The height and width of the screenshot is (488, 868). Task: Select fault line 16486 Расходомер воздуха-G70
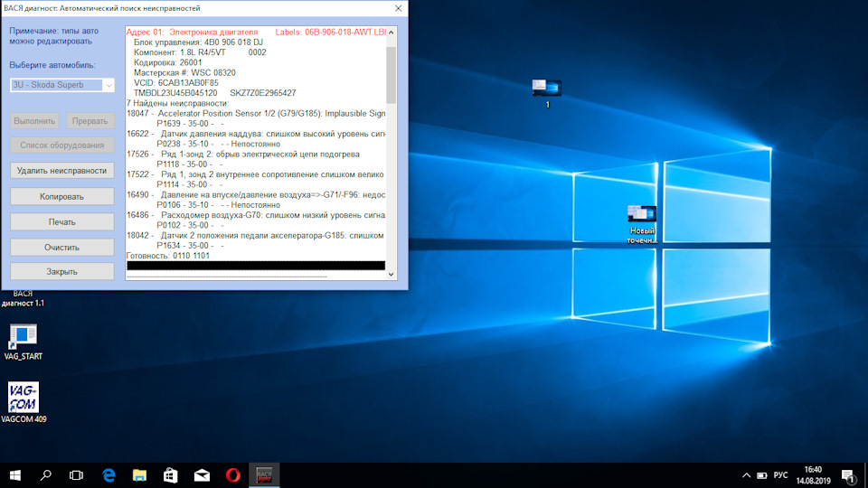(256, 215)
